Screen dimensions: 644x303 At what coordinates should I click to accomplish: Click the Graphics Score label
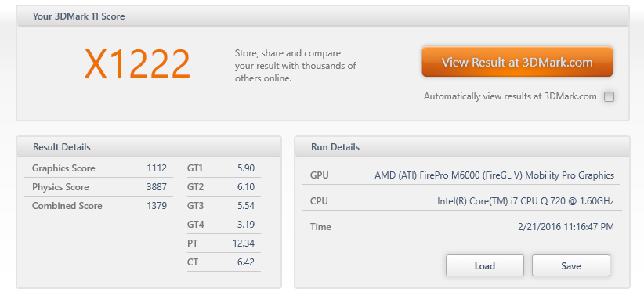[x=63, y=168]
